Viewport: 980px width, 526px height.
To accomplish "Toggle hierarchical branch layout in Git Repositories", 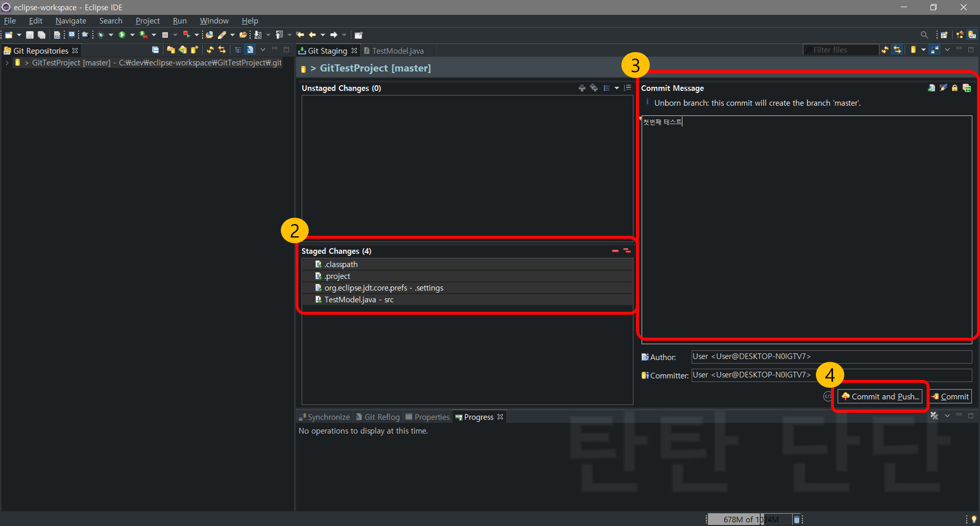I will [x=238, y=50].
